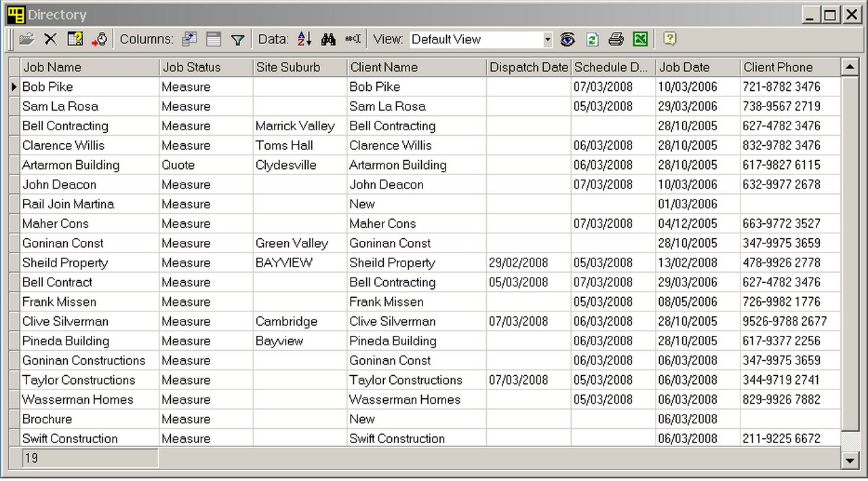This screenshot has height=481, width=868.
Task: Click the open folder icon in toolbar
Action: point(26,39)
